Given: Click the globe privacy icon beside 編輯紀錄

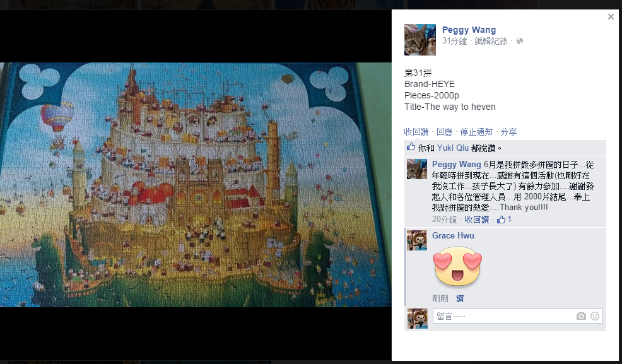Looking at the screenshot, I should (520, 41).
